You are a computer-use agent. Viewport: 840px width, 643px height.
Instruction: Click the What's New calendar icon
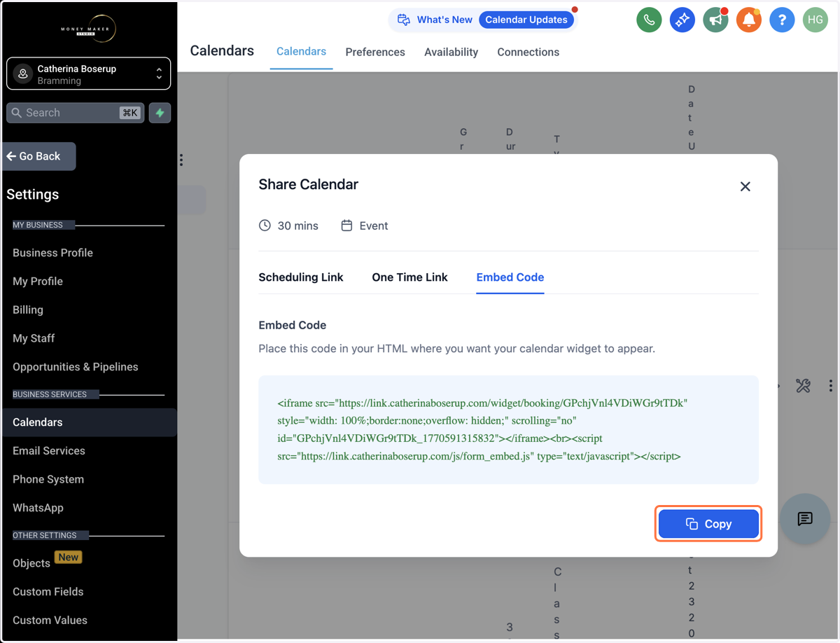[404, 20]
